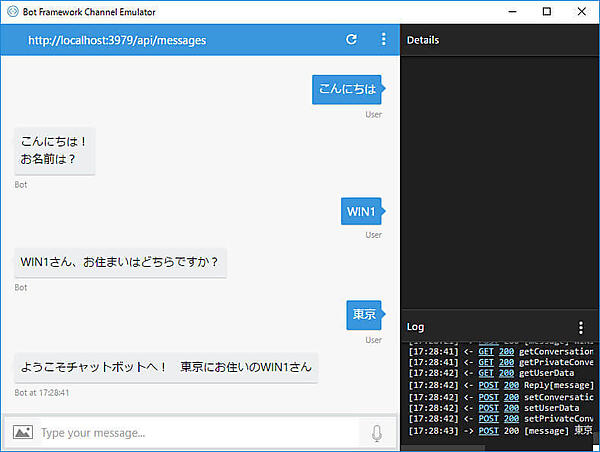Select the user message 'WIN1'
The image size is (600, 452).
coord(361,211)
